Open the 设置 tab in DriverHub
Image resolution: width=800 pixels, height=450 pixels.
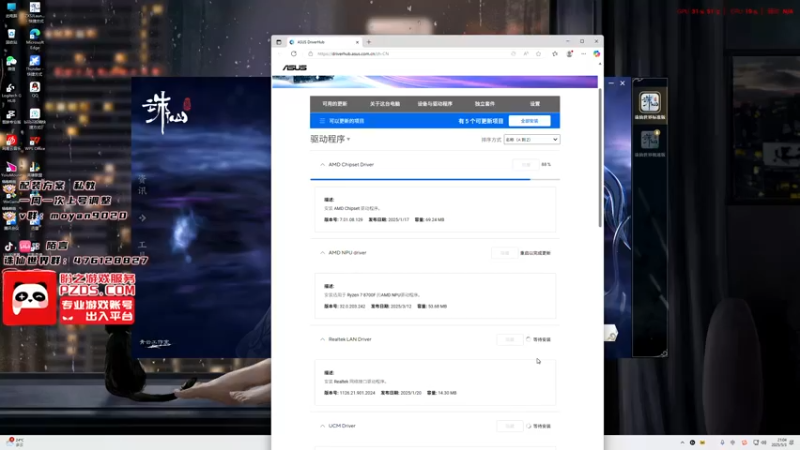click(535, 104)
